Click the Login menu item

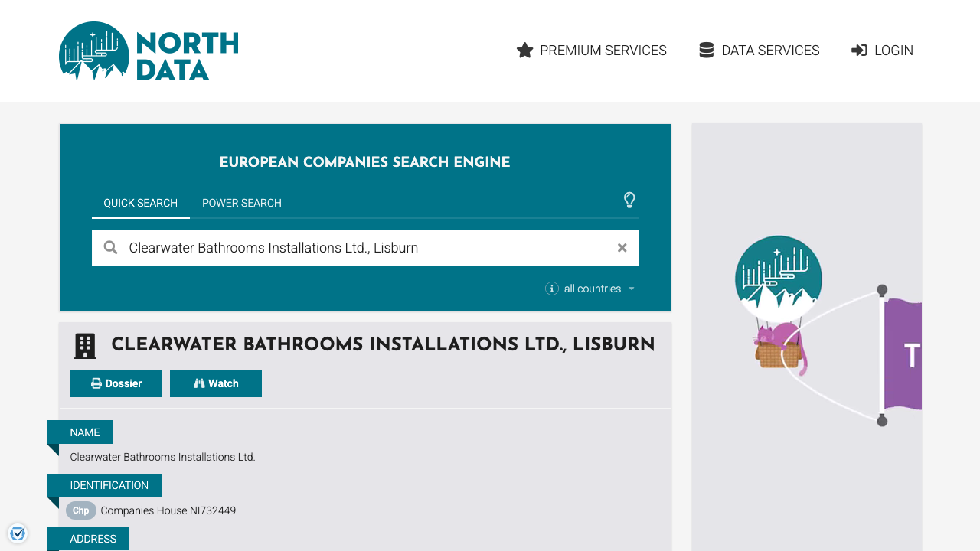(x=893, y=50)
